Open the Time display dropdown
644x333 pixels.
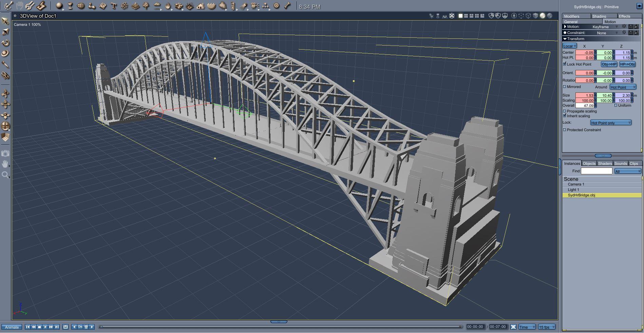527,327
